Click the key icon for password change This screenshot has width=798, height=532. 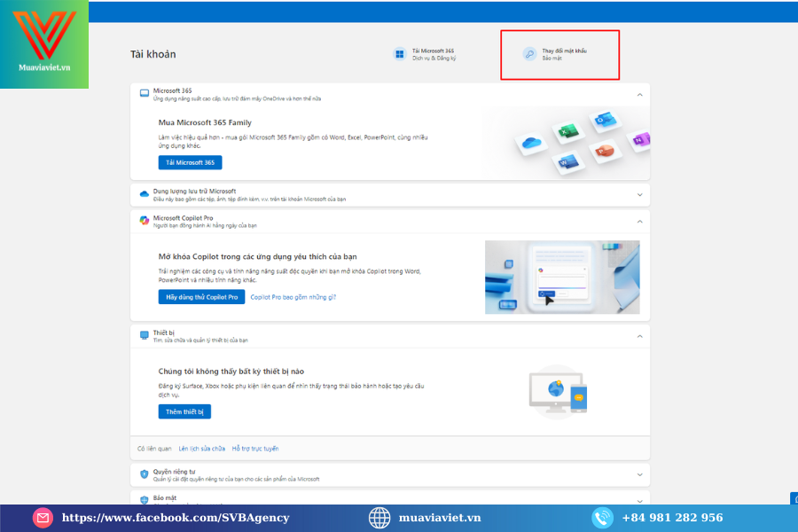530,54
